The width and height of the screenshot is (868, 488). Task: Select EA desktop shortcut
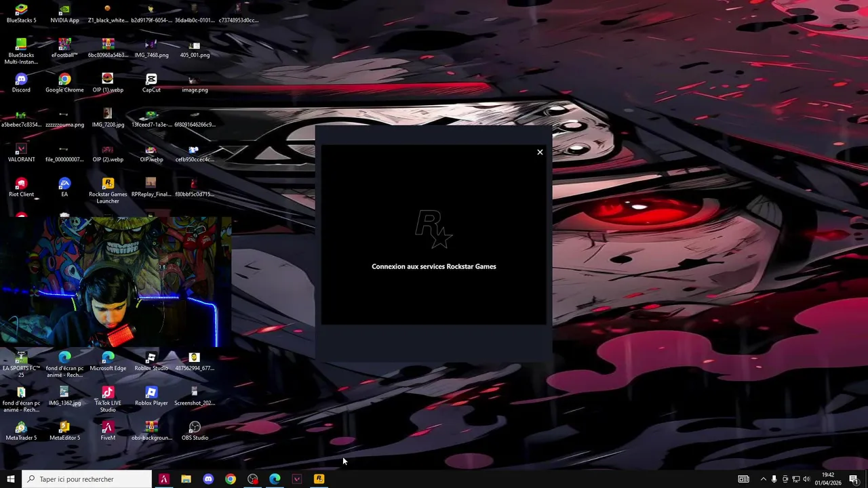click(x=64, y=188)
